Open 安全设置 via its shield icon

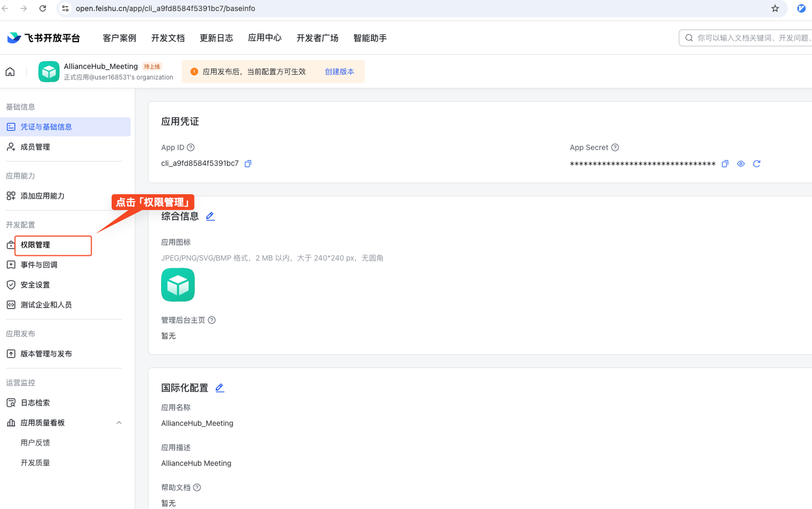11,285
